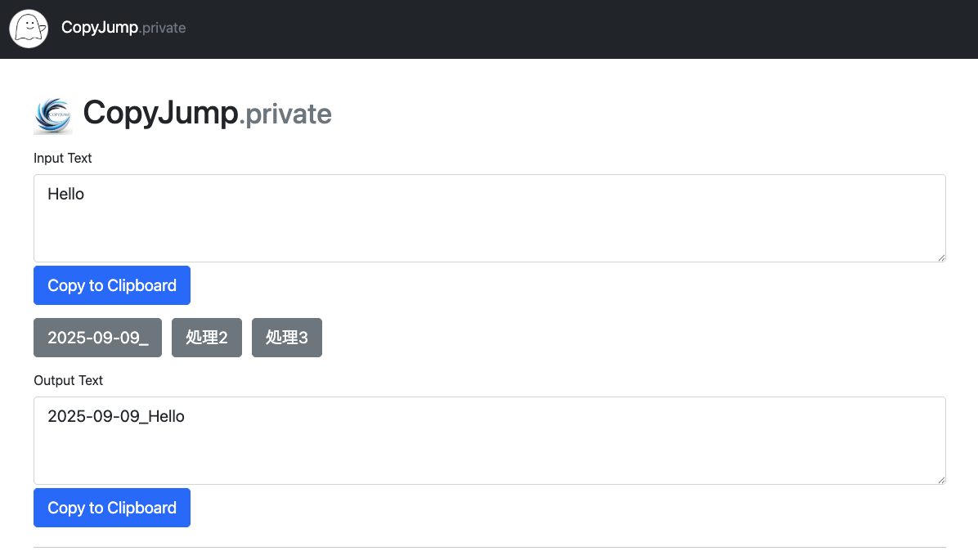Click the Input Text label
This screenshot has width=978, height=560.
point(63,158)
